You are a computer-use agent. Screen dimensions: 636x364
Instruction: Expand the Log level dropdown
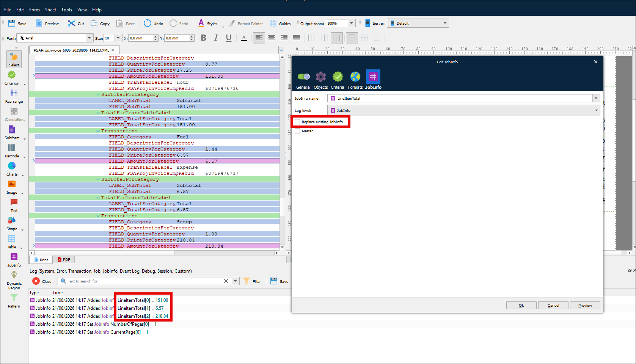596,110
